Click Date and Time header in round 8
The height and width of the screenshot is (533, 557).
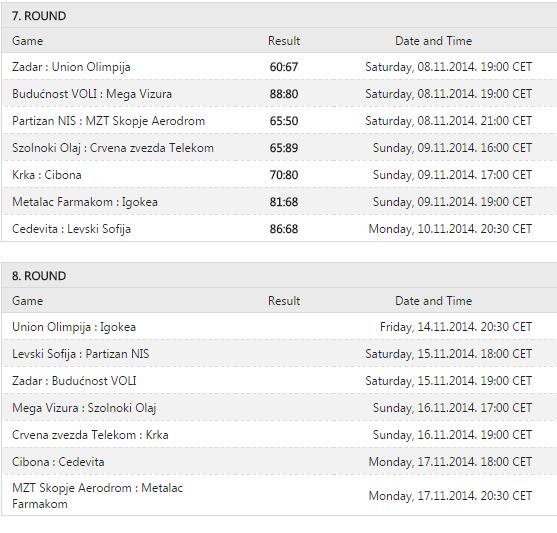tap(433, 301)
